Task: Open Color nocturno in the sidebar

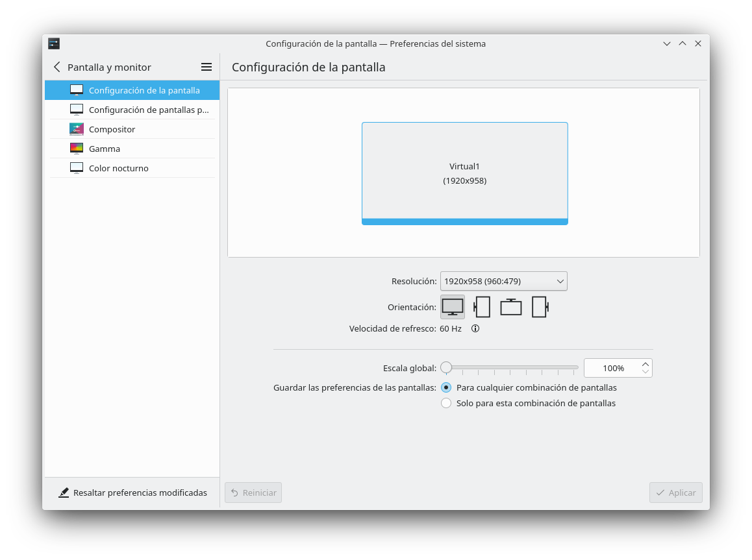Action: click(118, 168)
